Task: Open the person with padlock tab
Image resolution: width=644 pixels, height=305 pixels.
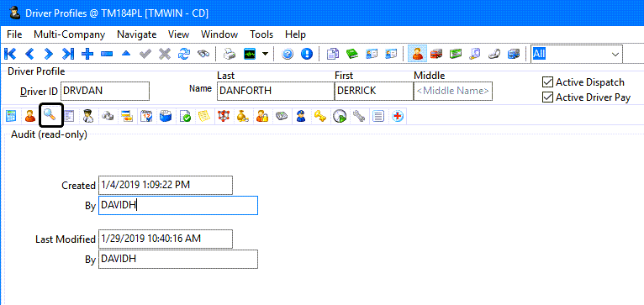Action: click(x=262, y=117)
